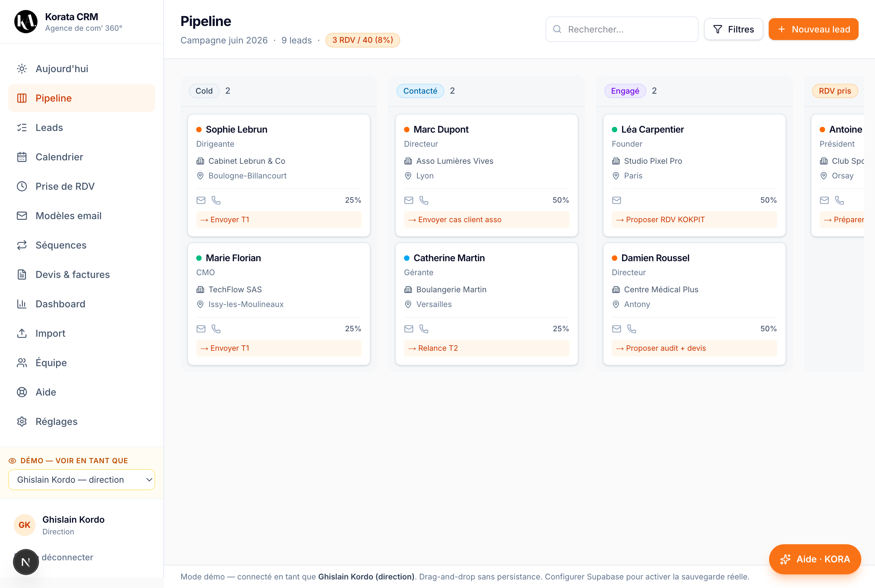The width and height of the screenshot is (875, 588).
Task: Click the '3 RDV / 40 (8%)' badge
Action: tap(362, 40)
